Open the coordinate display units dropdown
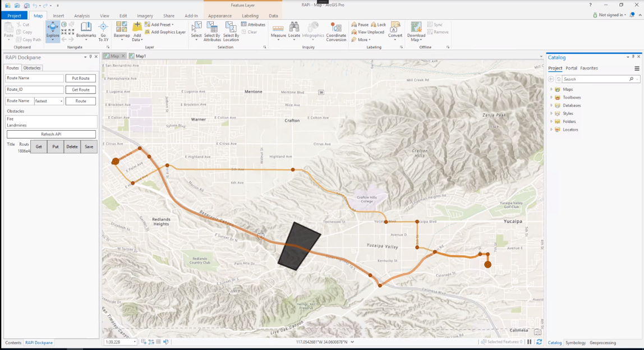Screen dimensions: 644x350 (352, 342)
